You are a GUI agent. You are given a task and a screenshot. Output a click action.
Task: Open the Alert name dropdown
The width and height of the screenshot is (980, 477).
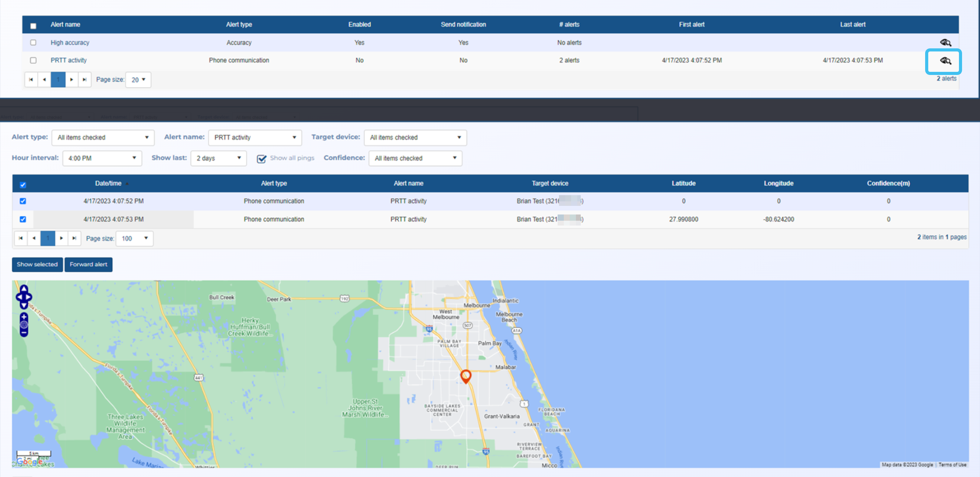click(255, 137)
